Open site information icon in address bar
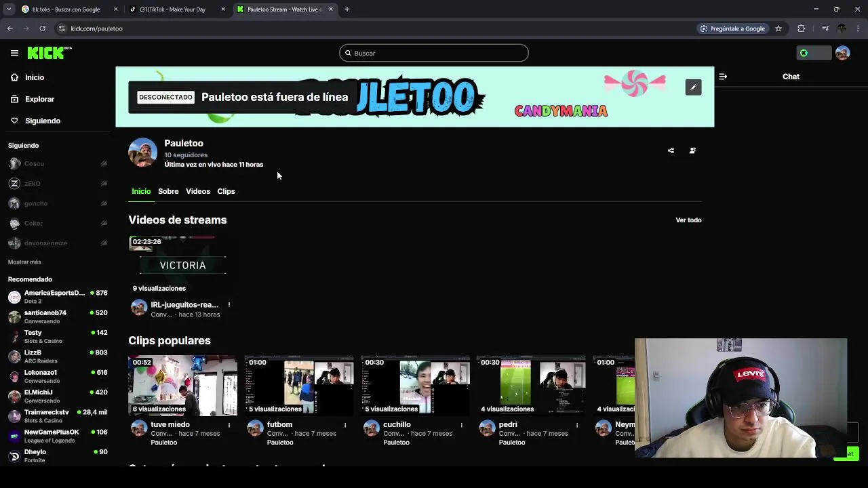Screen dimensions: 868x488 point(62,28)
